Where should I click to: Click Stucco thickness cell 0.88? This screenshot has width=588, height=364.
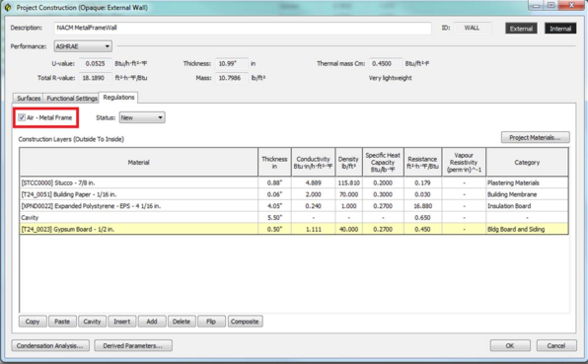(x=274, y=182)
